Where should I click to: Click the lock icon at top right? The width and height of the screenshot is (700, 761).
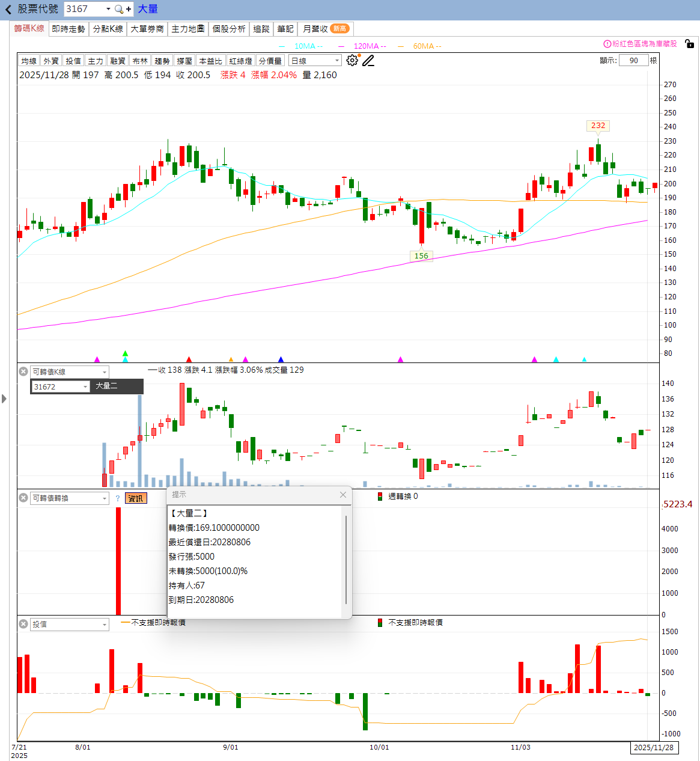click(689, 44)
